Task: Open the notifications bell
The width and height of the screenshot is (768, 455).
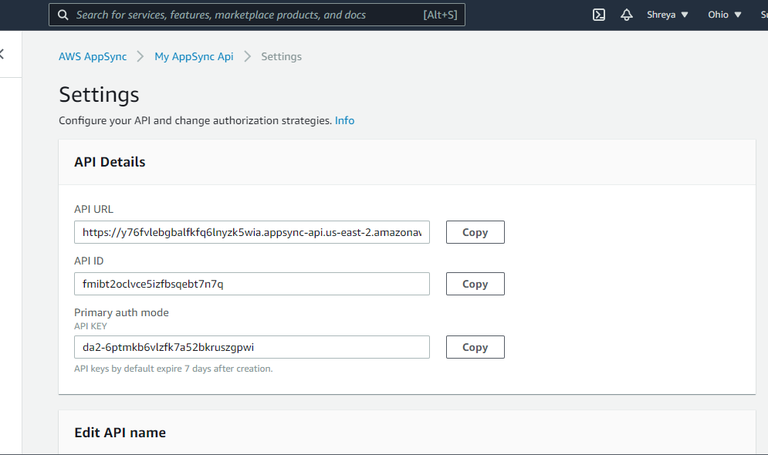Action: click(627, 15)
